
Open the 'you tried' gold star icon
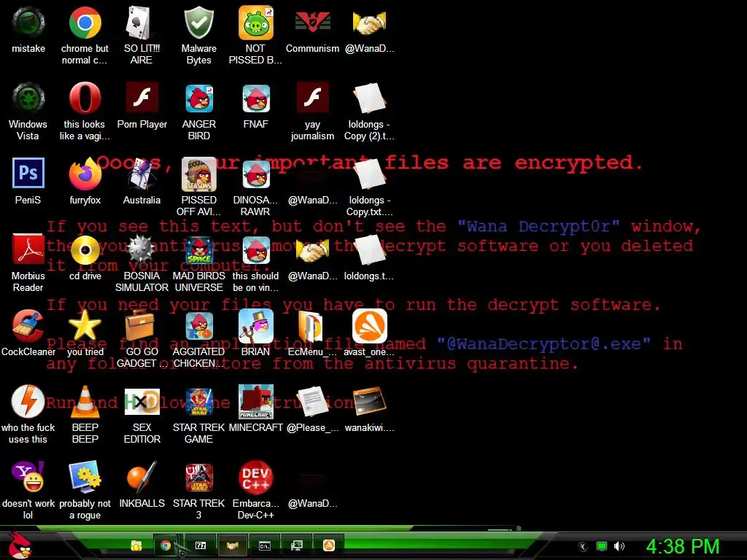pos(85,324)
